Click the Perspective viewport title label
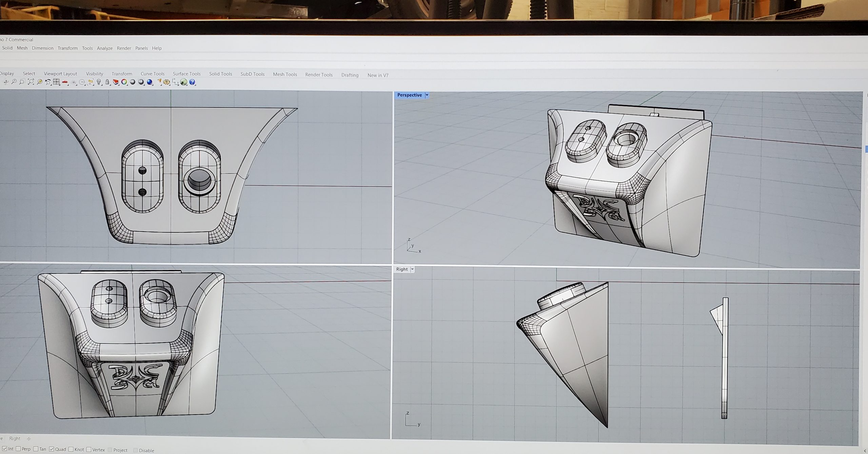 [x=409, y=95]
